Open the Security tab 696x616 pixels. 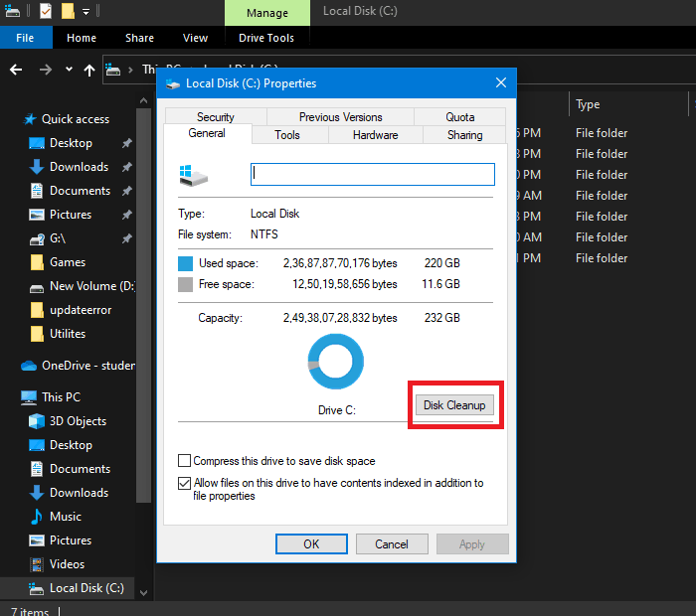pos(216,116)
